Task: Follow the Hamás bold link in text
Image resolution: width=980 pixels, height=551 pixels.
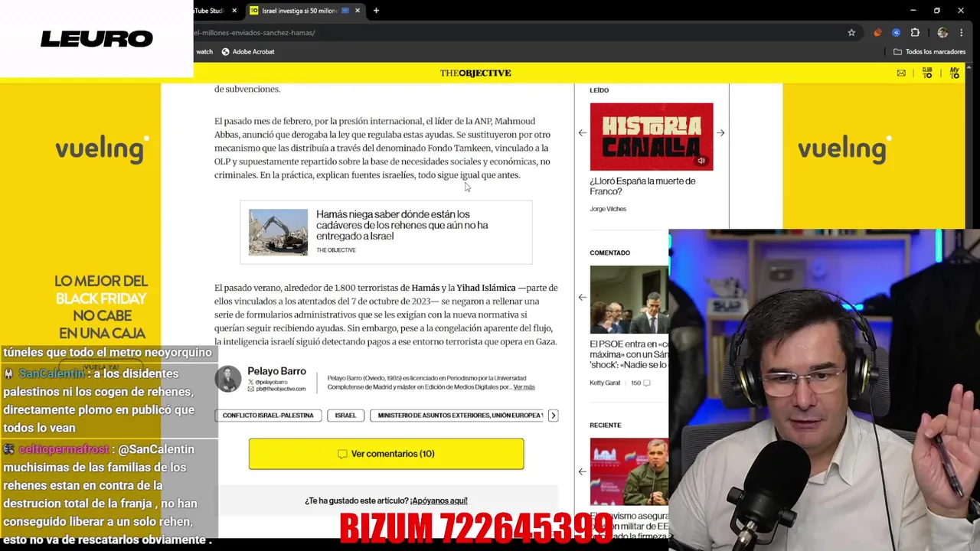Action: [426, 288]
